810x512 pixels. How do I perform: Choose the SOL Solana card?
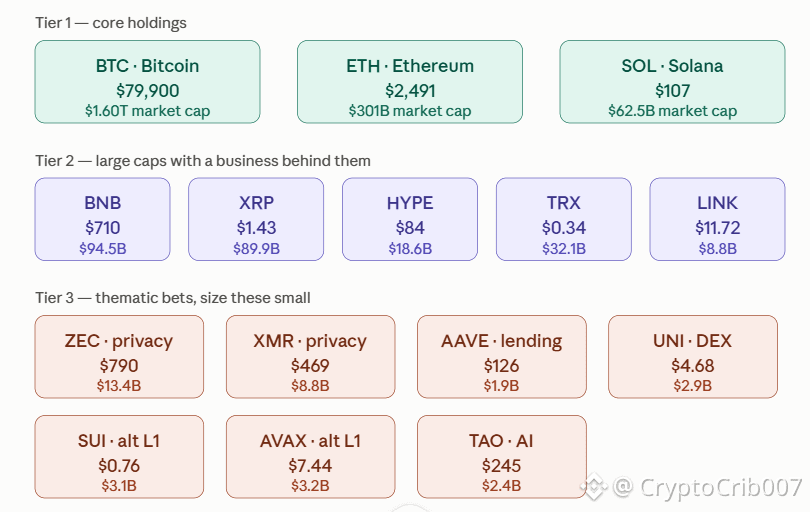(x=672, y=82)
